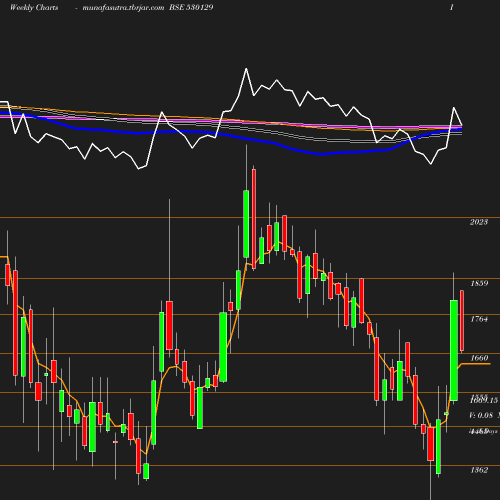Image resolution: width=500 pixels, height=500 pixels.
Task: Click the 1660 price level label
Action: pos(479,358)
